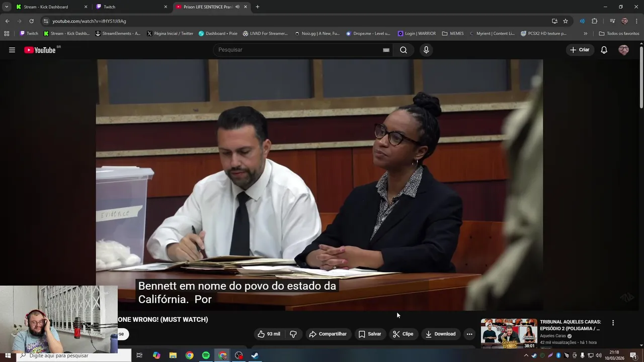Open the on-screen keyboard icon in search
644x362 pixels.
click(x=386, y=50)
